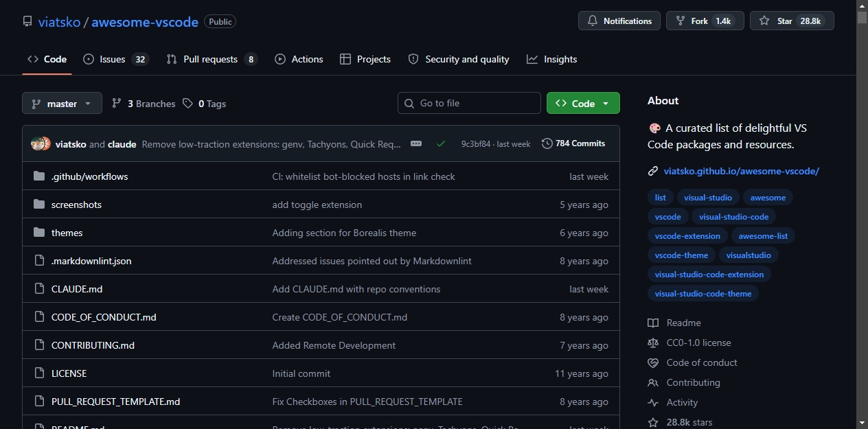Select the 'vscode-extension' topic tag
This screenshot has height=429, width=868.
(687, 235)
